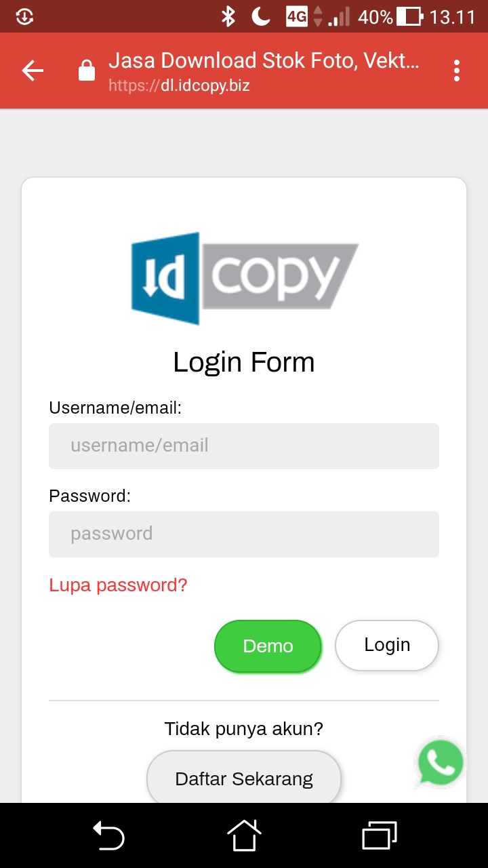Tap the do-not-disturb moon icon
The image size is (488, 868).
261,16
